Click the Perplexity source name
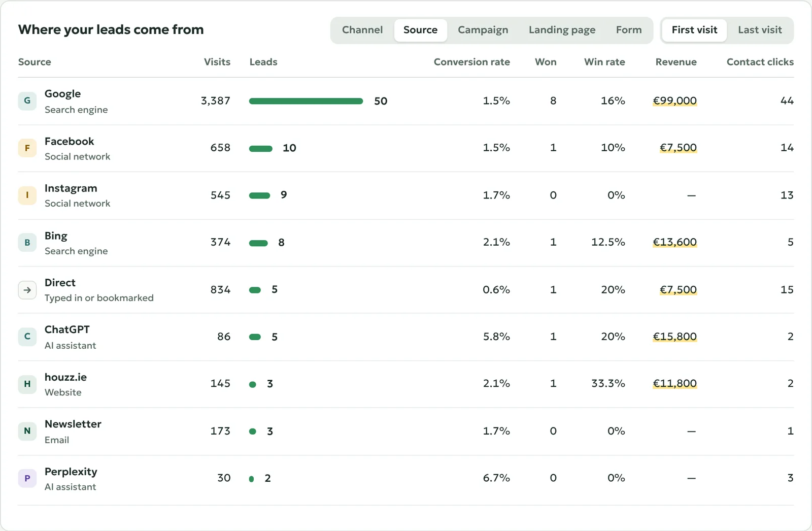 coord(71,472)
